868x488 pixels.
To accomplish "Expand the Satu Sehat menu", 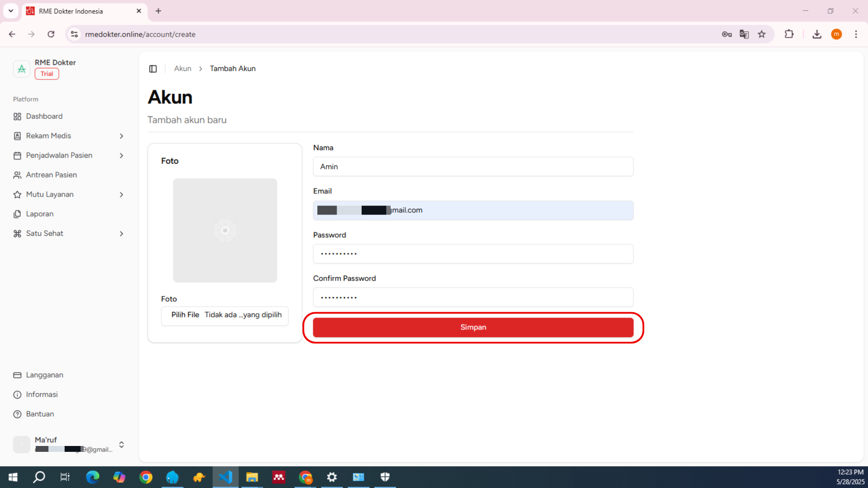I will point(121,234).
